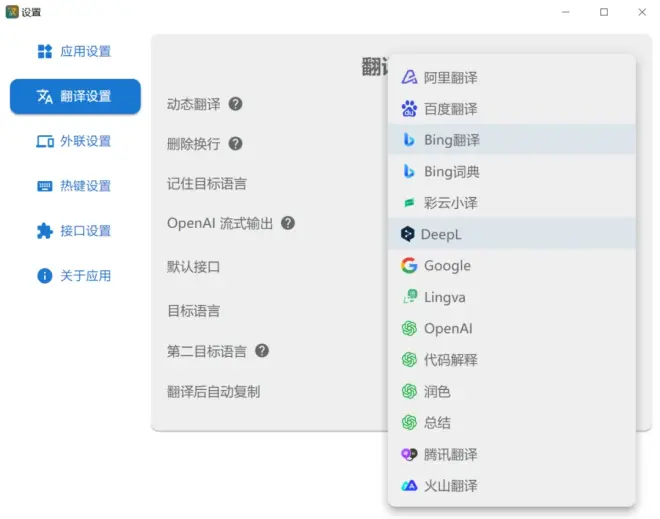The image size is (660, 519).
Task: Click the Caiyun (彩云小译) icon
Action: click(x=408, y=203)
